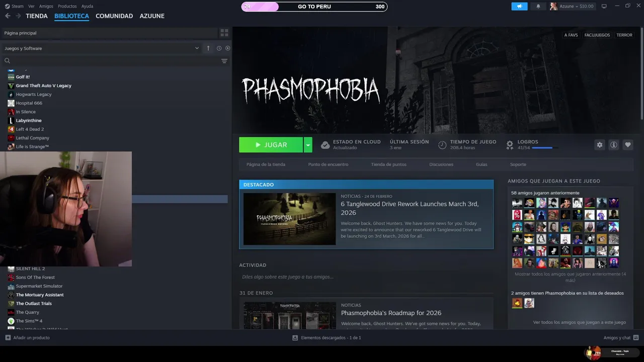
Task: Click the sort ascending arrow in library
Action: click(x=208, y=48)
